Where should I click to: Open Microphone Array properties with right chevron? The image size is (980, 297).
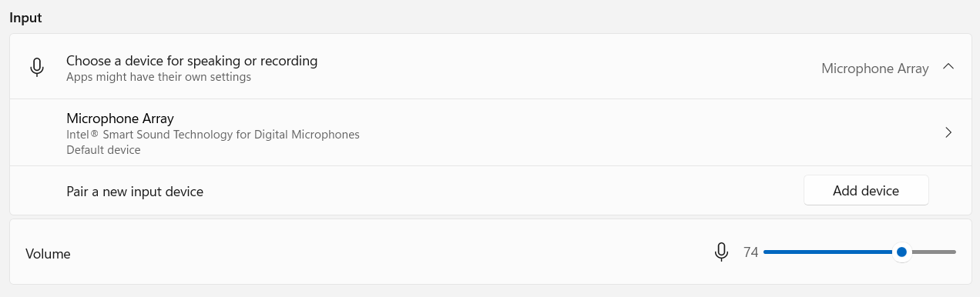pyautogui.click(x=948, y=132)
